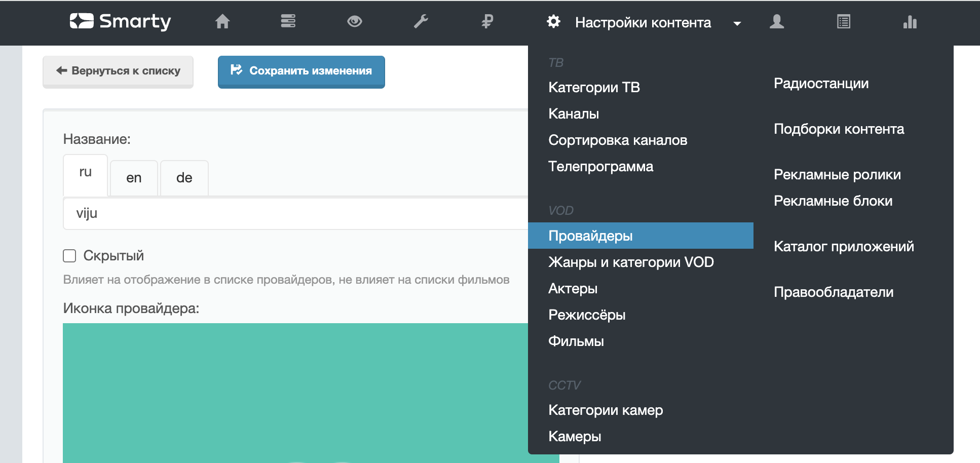Open the list report icon menu
980x463 pixels.
[843, 22]
